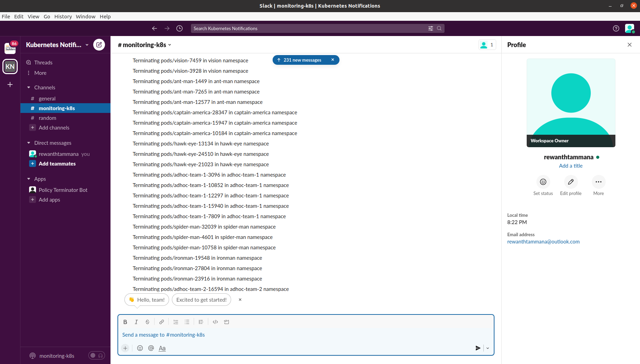
Task: Click Add a title link
Action: 571,166
